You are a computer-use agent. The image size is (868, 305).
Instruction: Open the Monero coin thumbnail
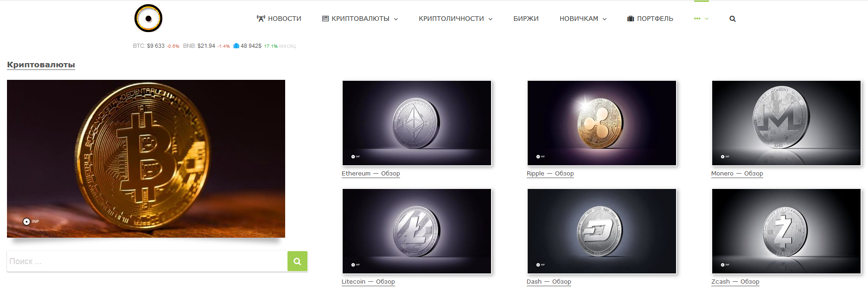click(786, 123)
